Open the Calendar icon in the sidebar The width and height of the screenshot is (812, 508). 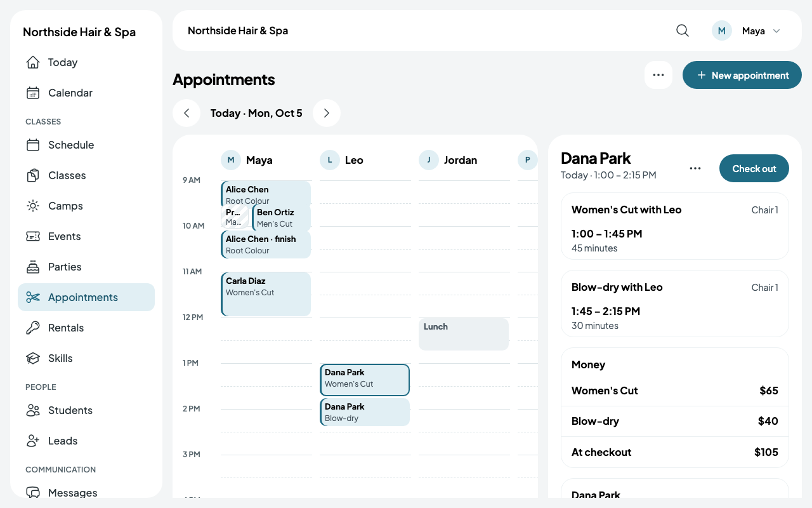(x=33, y=93)
